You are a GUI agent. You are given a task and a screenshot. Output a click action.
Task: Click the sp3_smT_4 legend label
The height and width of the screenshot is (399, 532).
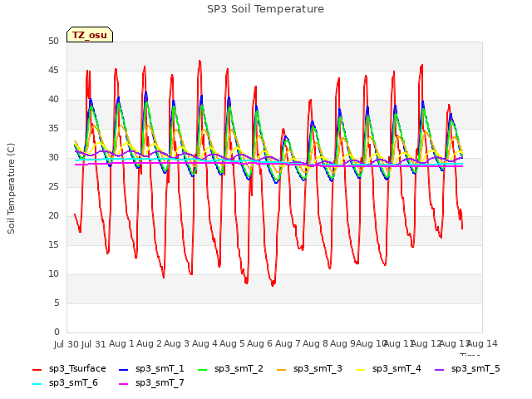[397, 368]
